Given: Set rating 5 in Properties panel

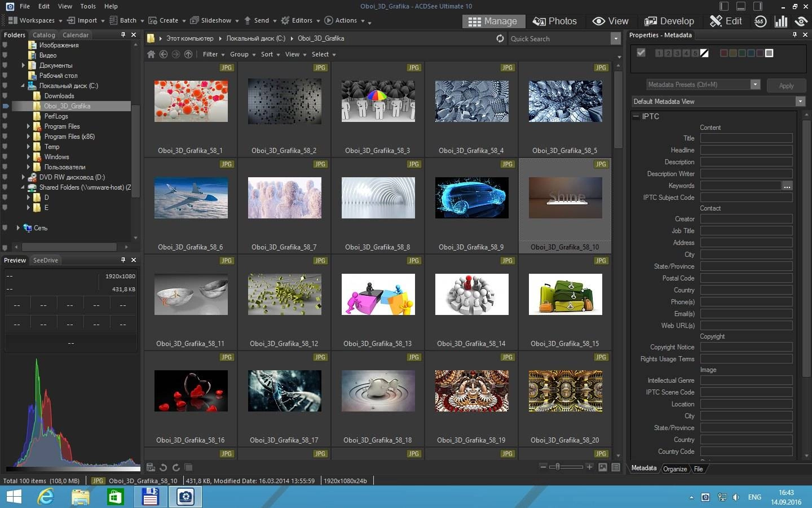Looking at the screenshot, I should tap(695, 53).
